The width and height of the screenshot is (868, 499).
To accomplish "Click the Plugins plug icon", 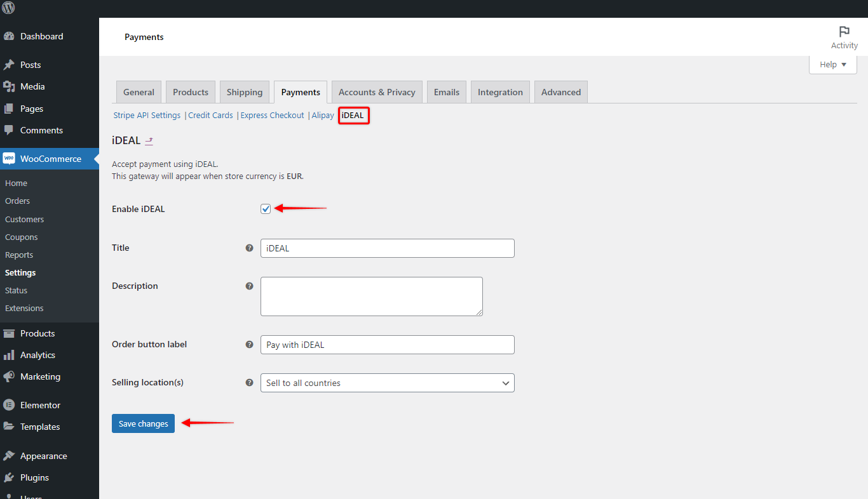I will (x=9, y=477).
